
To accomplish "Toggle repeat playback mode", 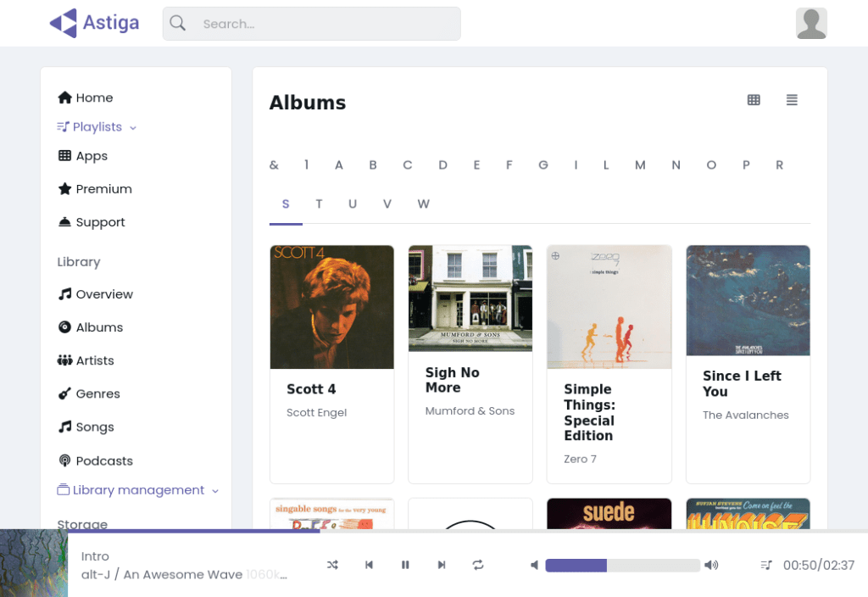I will click(478, 565).
